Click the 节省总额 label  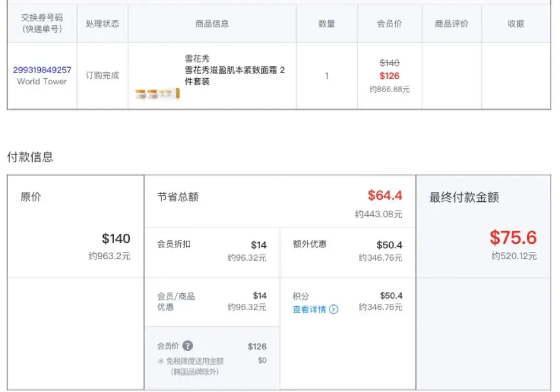pyautogui.click(x=178, y=197)
